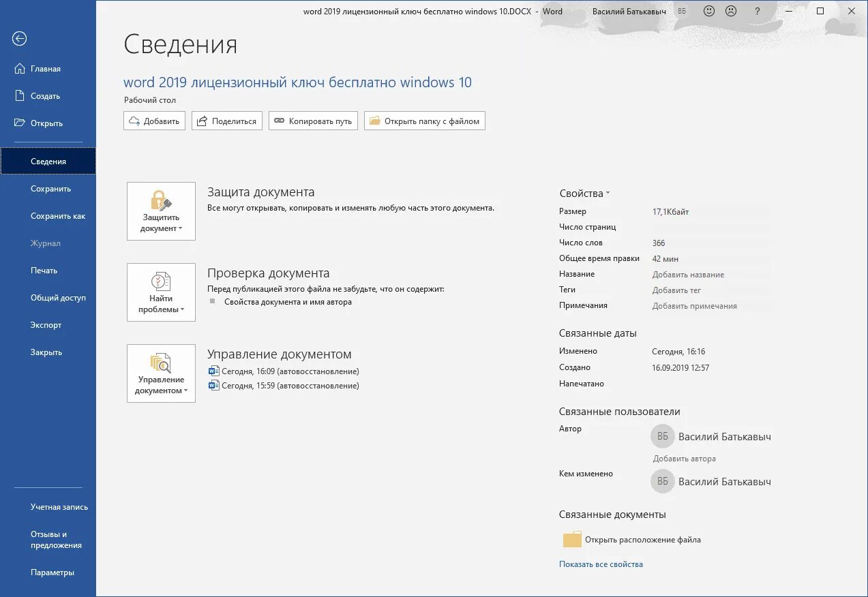This screenshot has height=597, width=868.
Task: Click folder icon on Открыть папку с файлом
Action: tap(374, 121)
